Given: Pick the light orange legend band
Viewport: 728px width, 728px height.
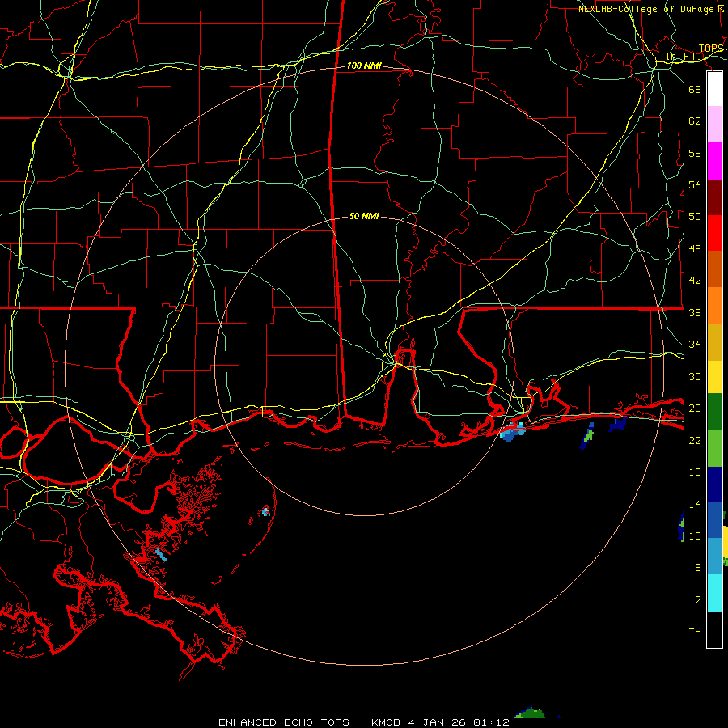Looking at the screenshot, I should tap(714, 306).
